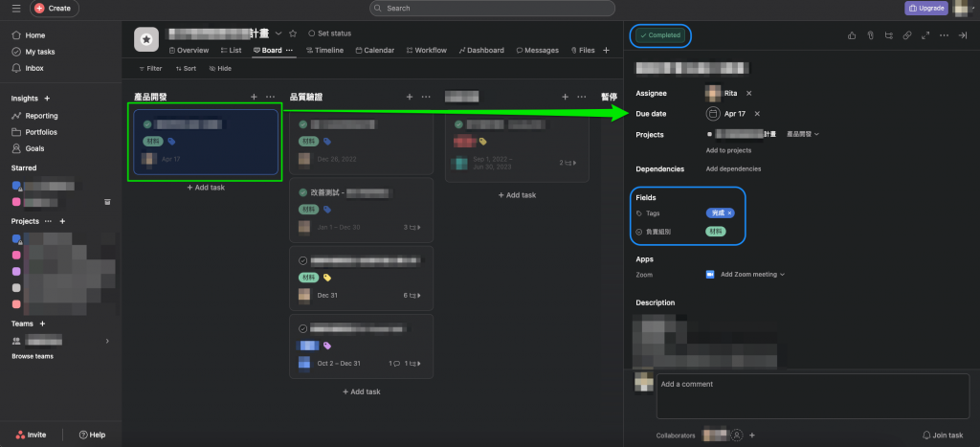Open Projects section more options
This screenshot has height=447, width=980.
[x=48, y=221]
